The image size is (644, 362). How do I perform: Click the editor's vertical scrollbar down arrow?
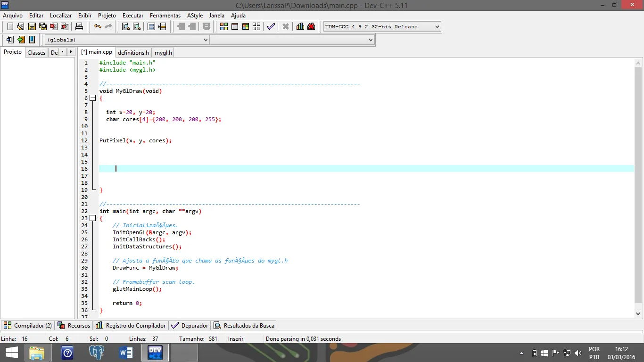pos(638,313)
